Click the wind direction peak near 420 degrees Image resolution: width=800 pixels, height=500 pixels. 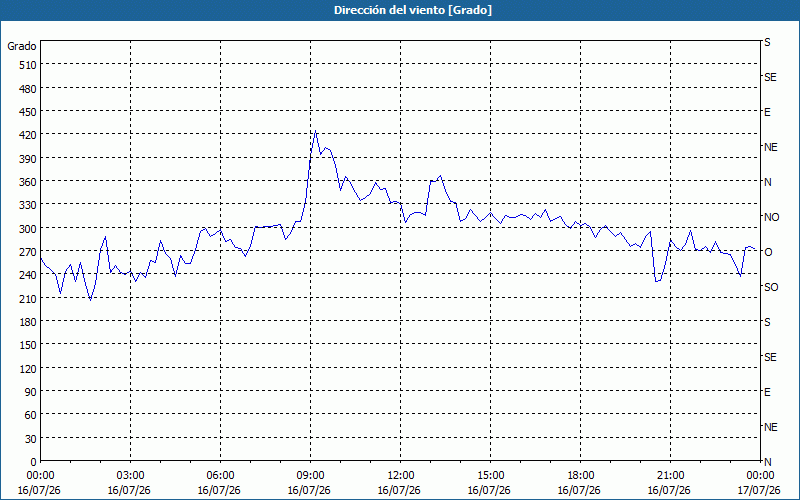pos(315,131)
